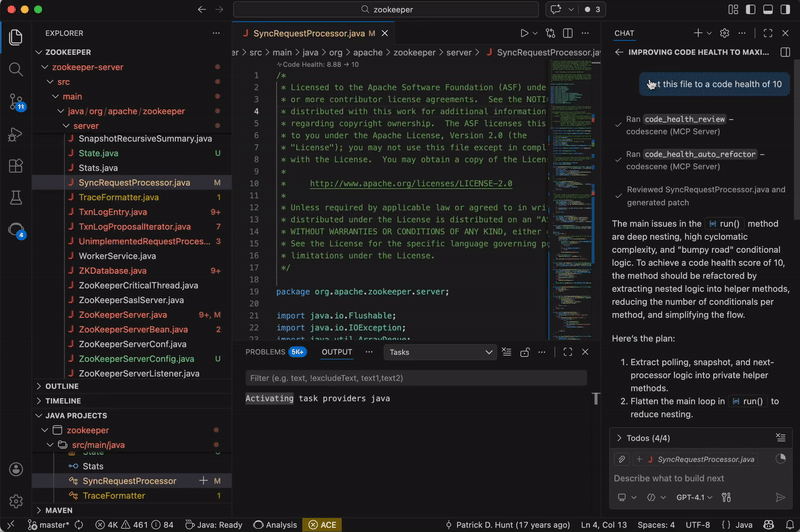The height and width of the screenshot is (532, 800).
Task: Open the GPT-4.1 model picker
Action: [x=694, y=497]
